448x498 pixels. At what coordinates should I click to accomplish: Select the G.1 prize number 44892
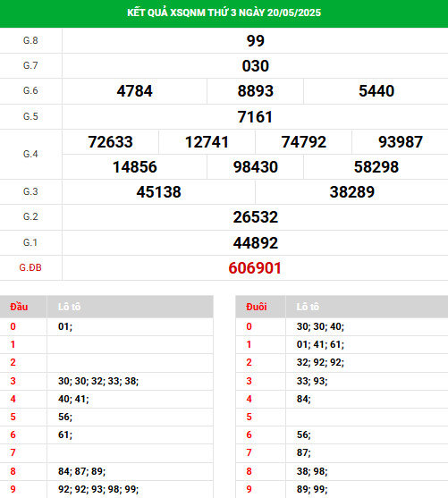click(x=256, y=243)
